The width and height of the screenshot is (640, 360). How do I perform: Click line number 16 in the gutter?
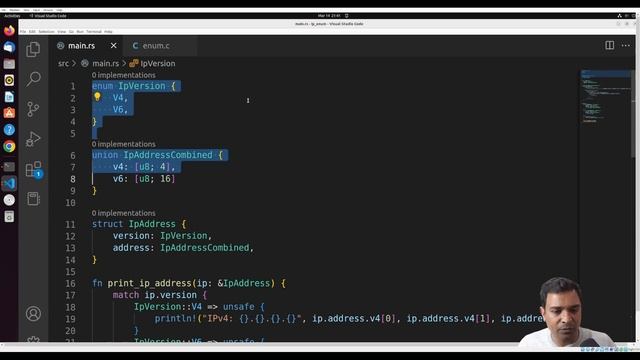pos(71,283)
